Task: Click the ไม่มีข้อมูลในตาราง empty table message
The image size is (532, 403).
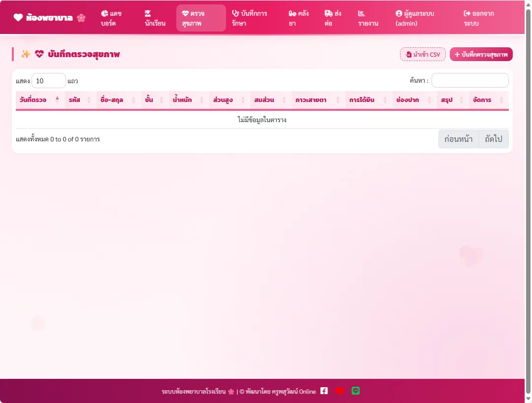Action: 262,120
